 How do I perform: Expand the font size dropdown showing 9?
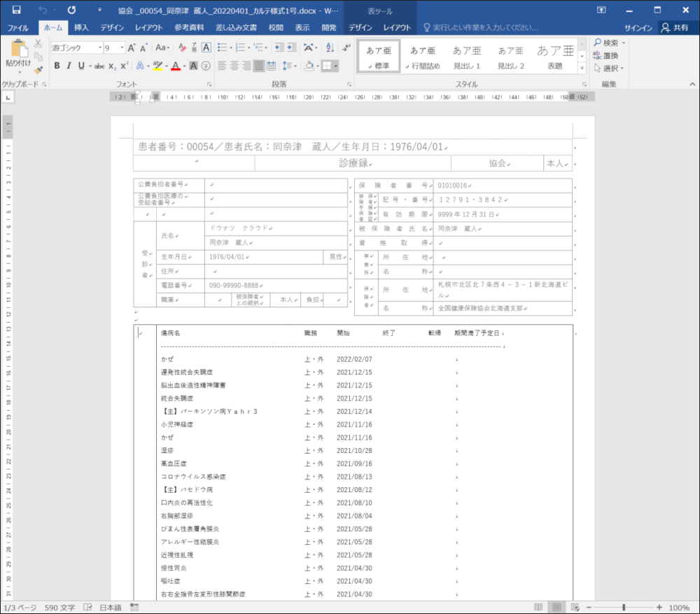pos(122,48)
